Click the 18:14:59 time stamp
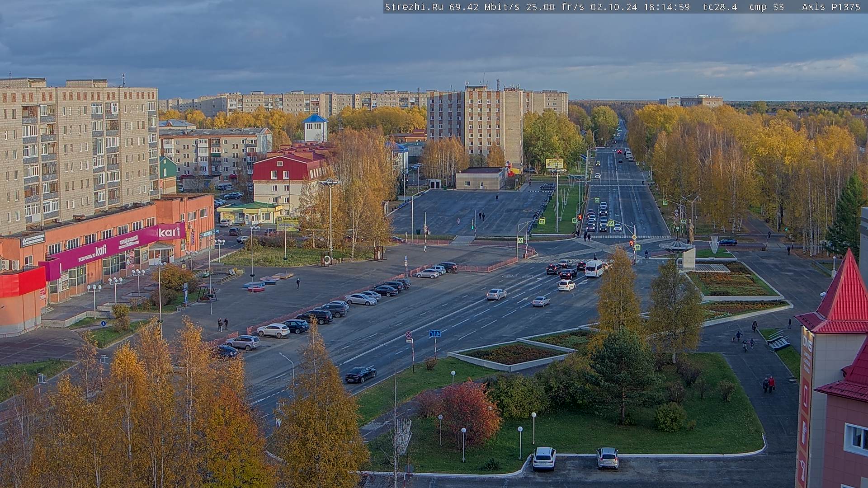The image size is (868, 488). (x=667, y=7)
